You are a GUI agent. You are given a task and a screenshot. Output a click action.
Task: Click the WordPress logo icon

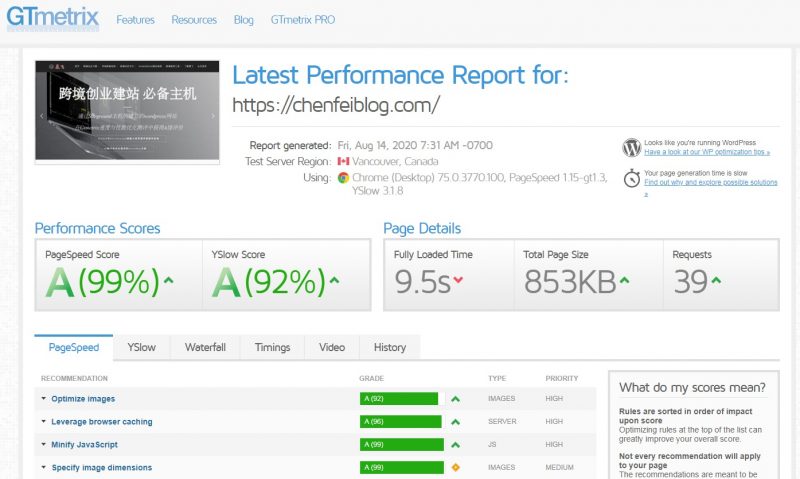pos(631,147)
